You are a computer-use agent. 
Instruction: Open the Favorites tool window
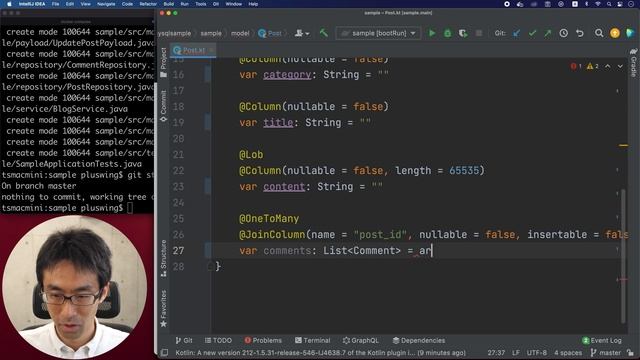[164, 308]
